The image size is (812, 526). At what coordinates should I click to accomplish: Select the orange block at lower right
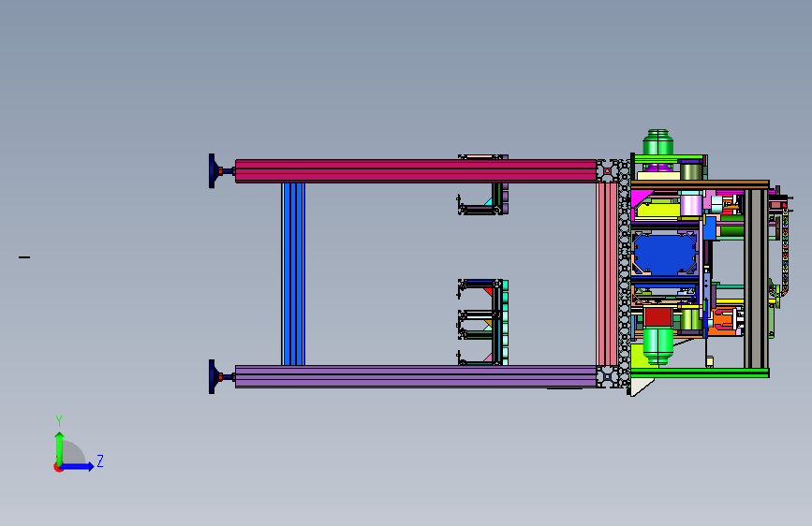723,322
